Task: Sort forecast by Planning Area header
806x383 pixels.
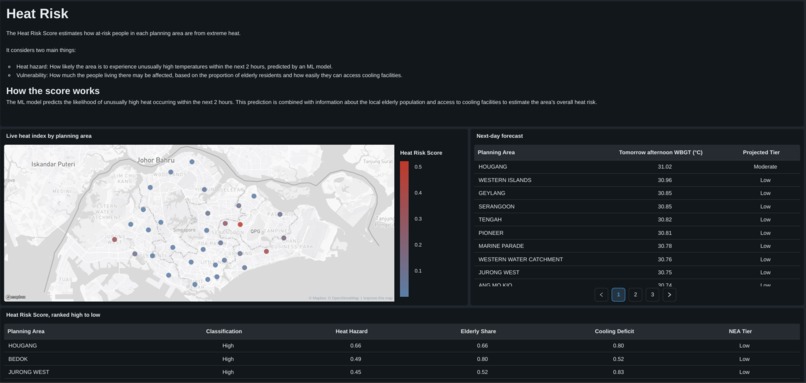Action: point(496,153)
